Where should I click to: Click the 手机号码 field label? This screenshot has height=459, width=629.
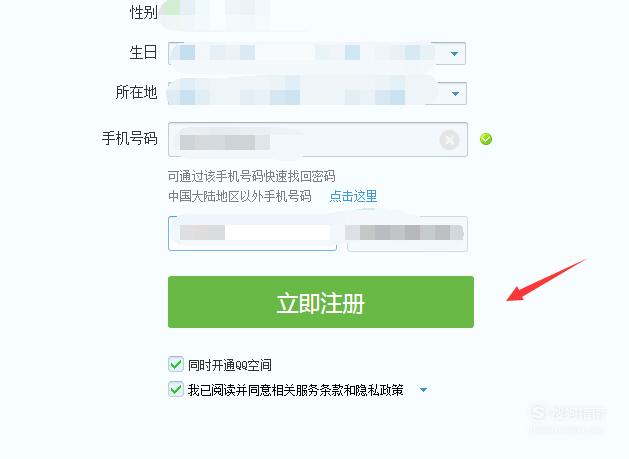130,138
